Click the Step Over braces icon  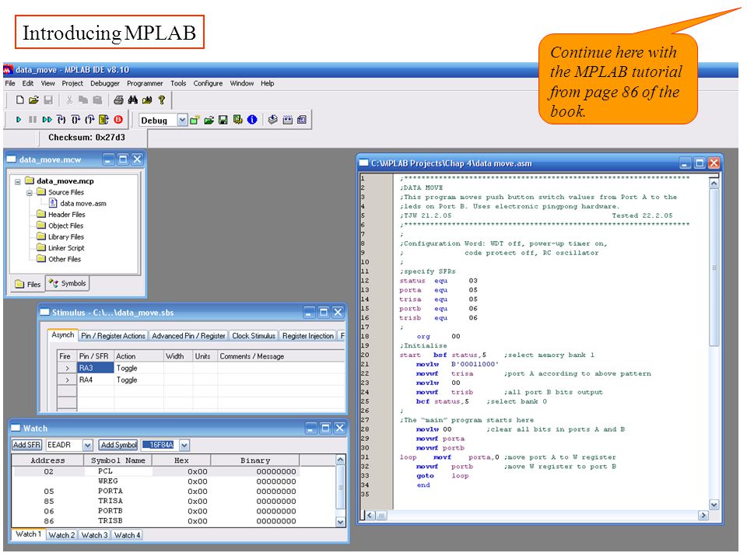pyautogui.click(x=75, y=120)
